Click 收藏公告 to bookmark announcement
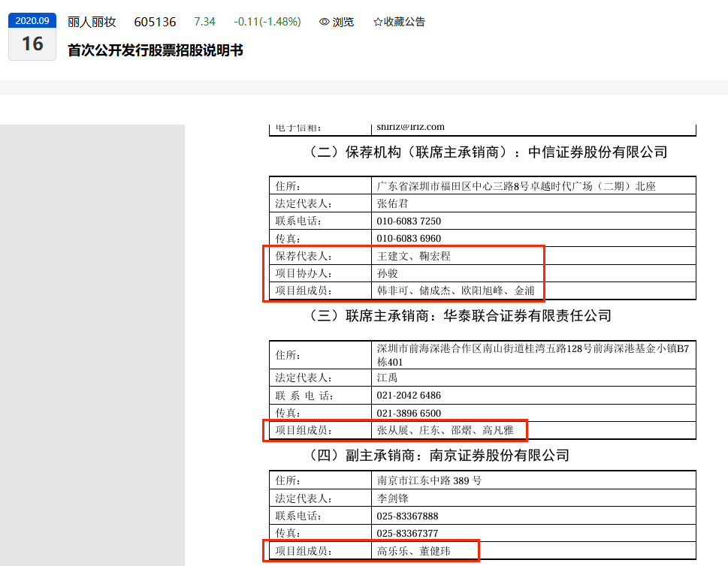Viewport: 728px width, 566px height. click(x=404, y=22)
